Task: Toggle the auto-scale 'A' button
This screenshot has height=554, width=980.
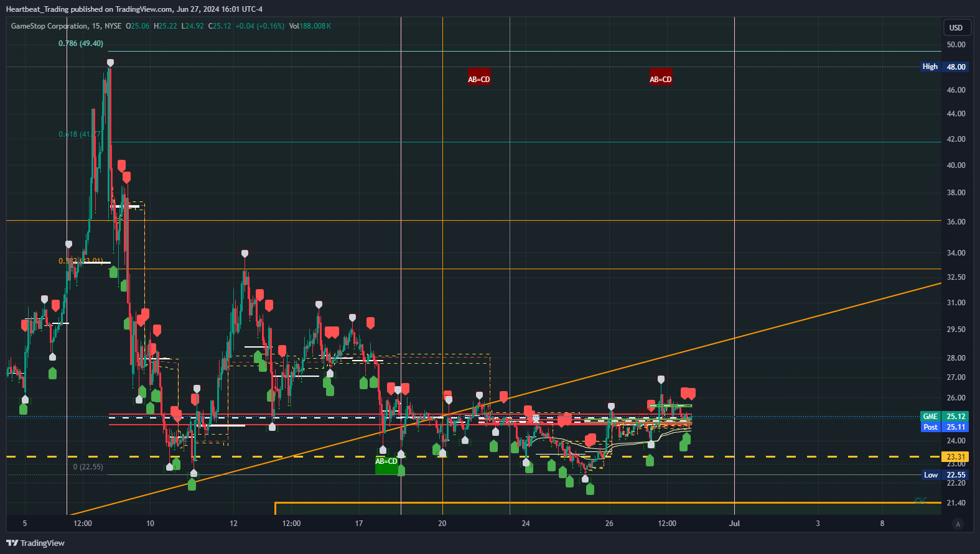Action: point(958,524)
